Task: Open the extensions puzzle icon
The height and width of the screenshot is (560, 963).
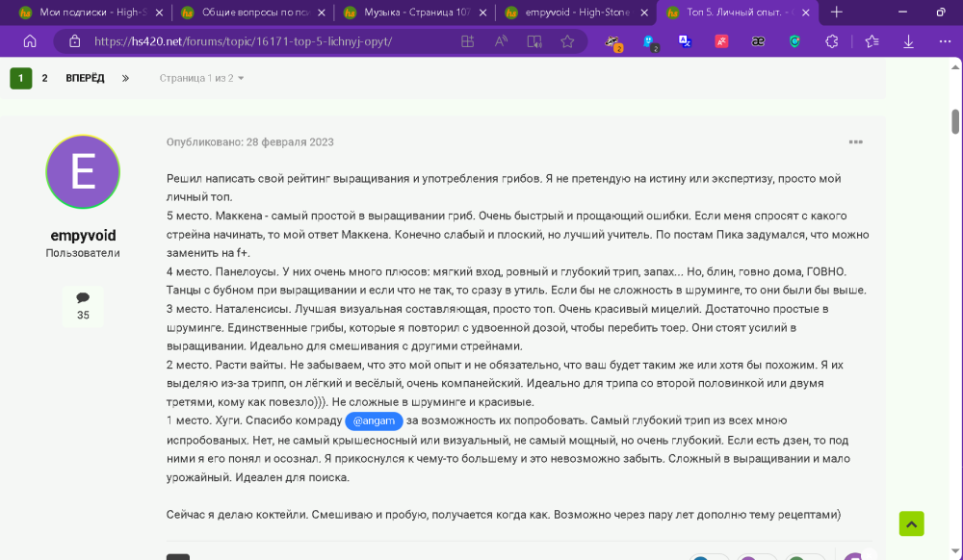Action: (x=832, y=41)
